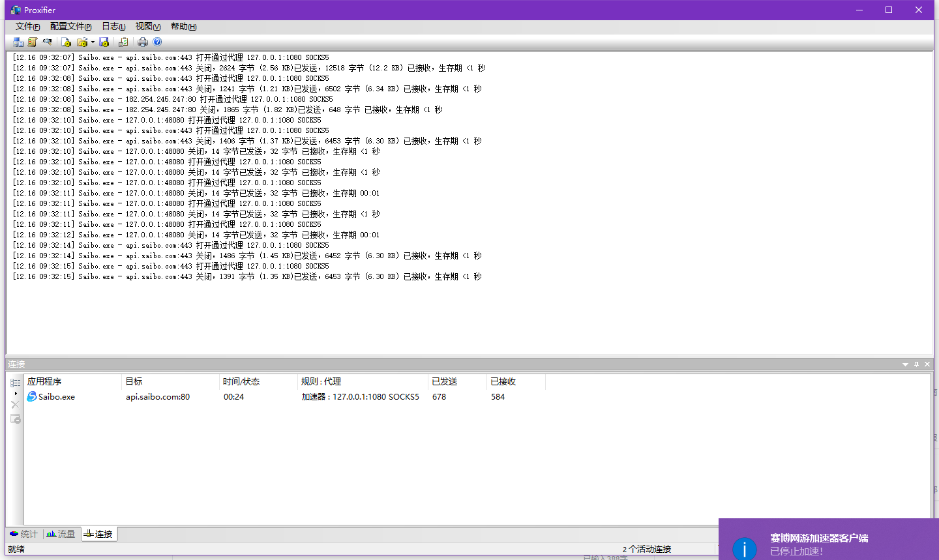Open the 视图(V) menu
The image size is (939, 560).
[148, 26]
